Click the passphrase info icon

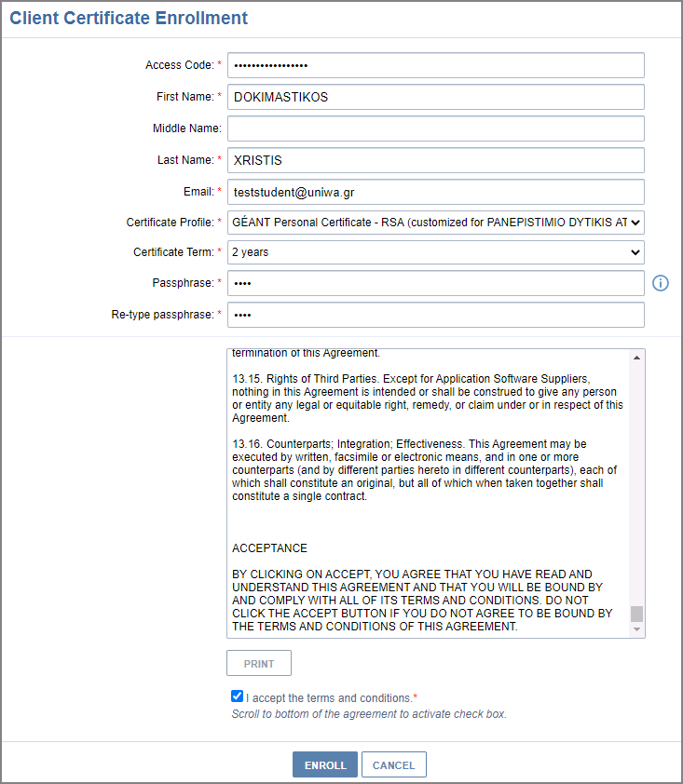[660, 283]
